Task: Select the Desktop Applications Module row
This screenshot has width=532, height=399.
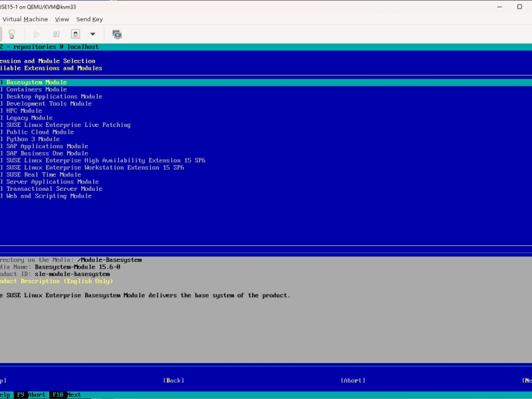Action: click(x=266, y=96)
